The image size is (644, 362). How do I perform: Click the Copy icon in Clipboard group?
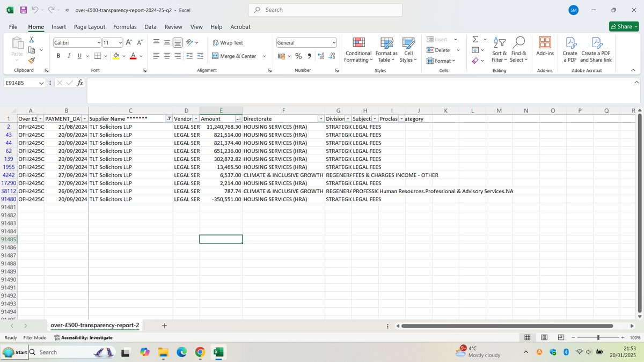point(31,50)
